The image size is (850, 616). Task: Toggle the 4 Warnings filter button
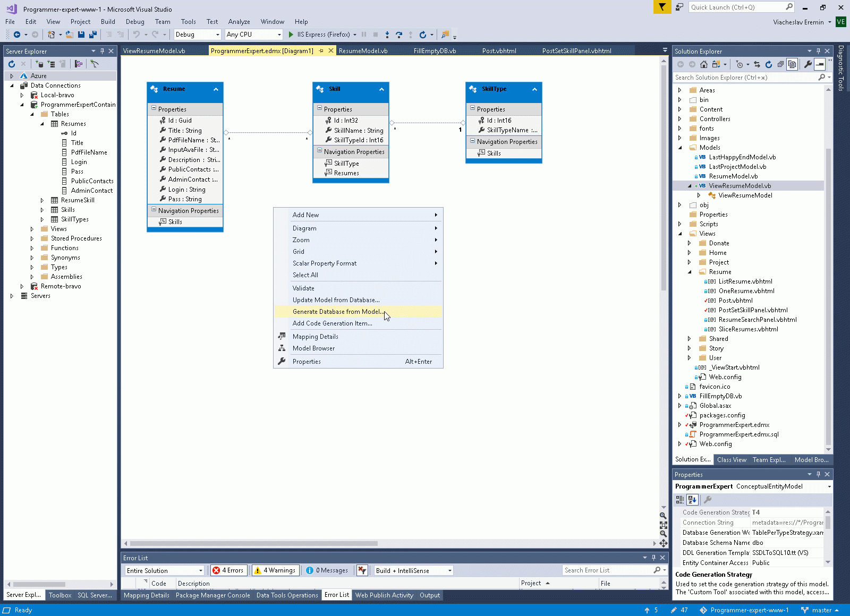pyautogui.click(x=275, y=570)
